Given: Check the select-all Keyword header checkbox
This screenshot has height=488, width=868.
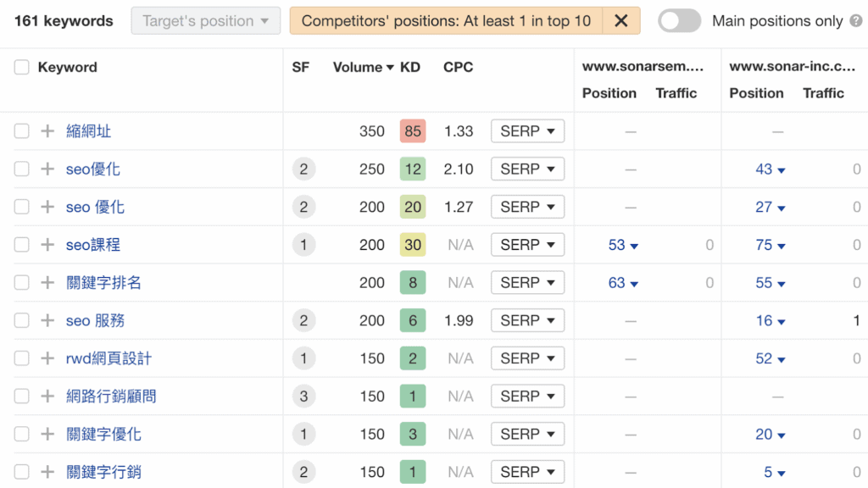Looking at the screenshot, I should [22, 68].
